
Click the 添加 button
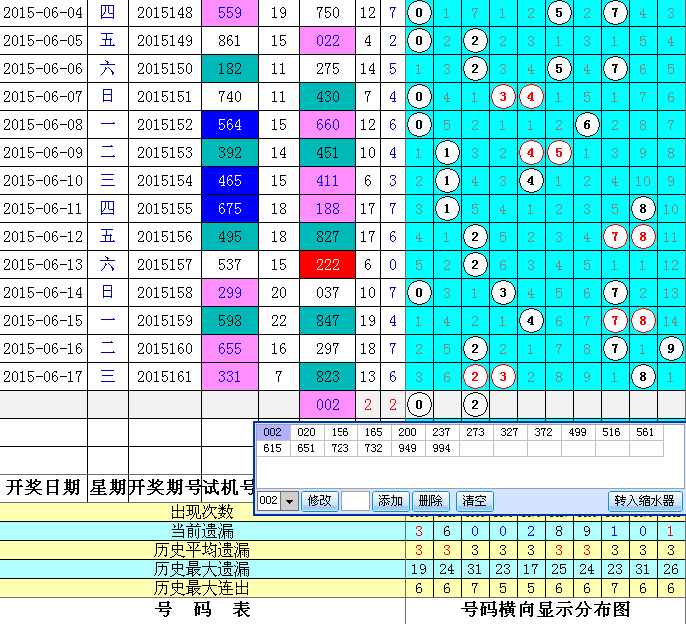pos(390,501)
